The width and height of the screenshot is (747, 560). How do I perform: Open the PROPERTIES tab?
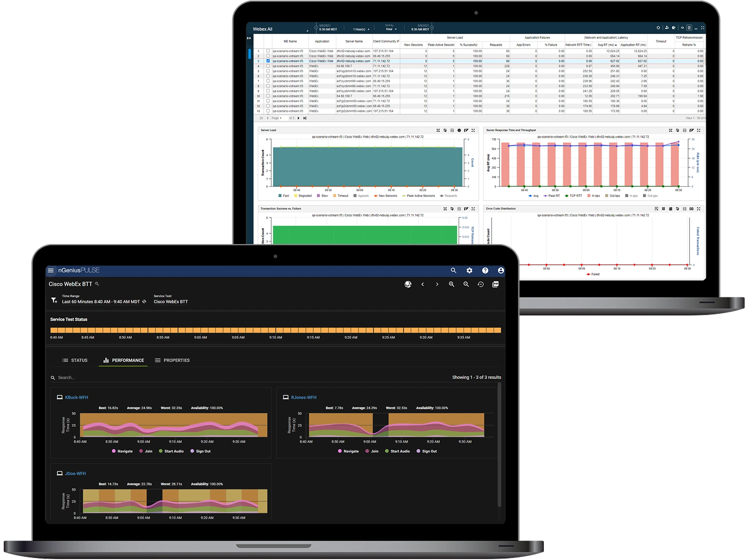tap(176, 360)
